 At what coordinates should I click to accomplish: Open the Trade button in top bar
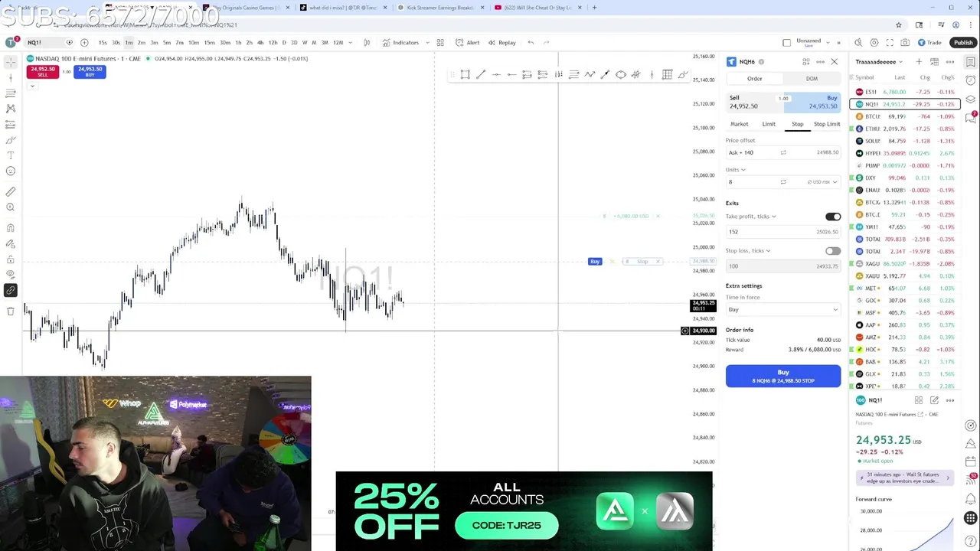click(930, 43)
